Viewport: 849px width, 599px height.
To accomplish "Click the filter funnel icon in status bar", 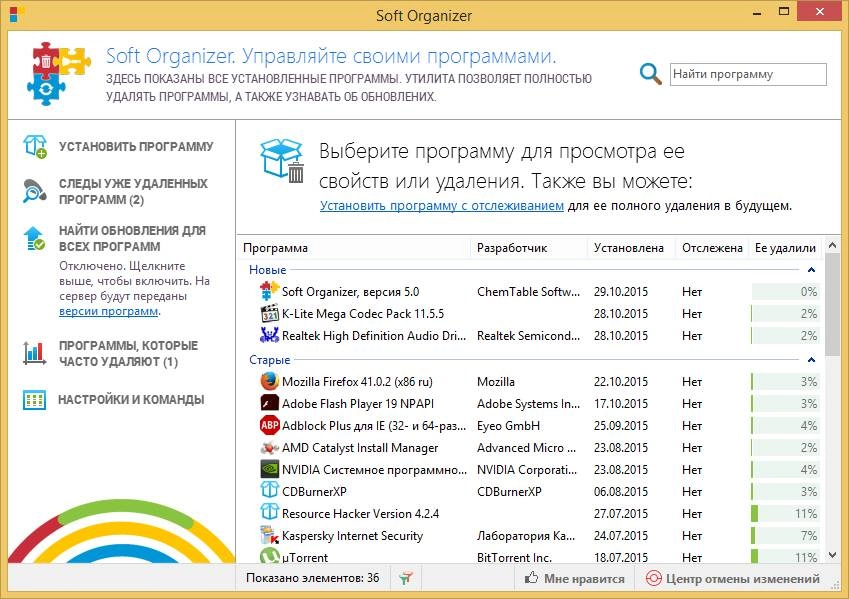I will coord(406,578).
